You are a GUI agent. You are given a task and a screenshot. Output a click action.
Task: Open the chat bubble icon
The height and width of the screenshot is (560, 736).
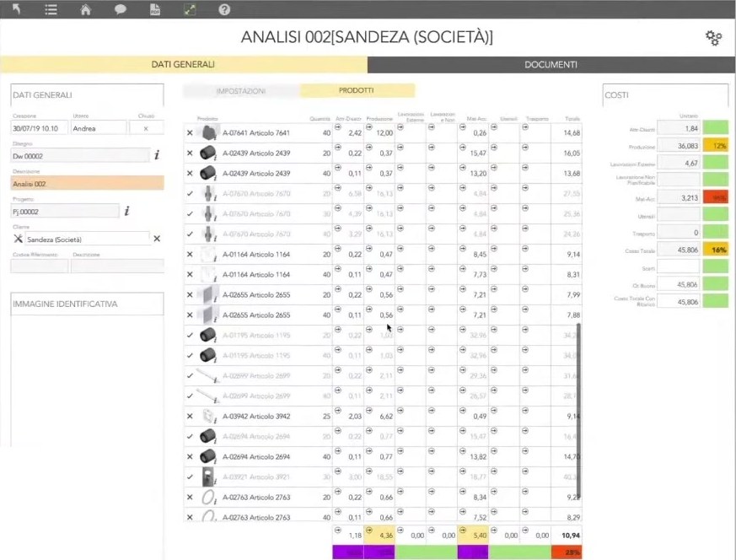121,9
